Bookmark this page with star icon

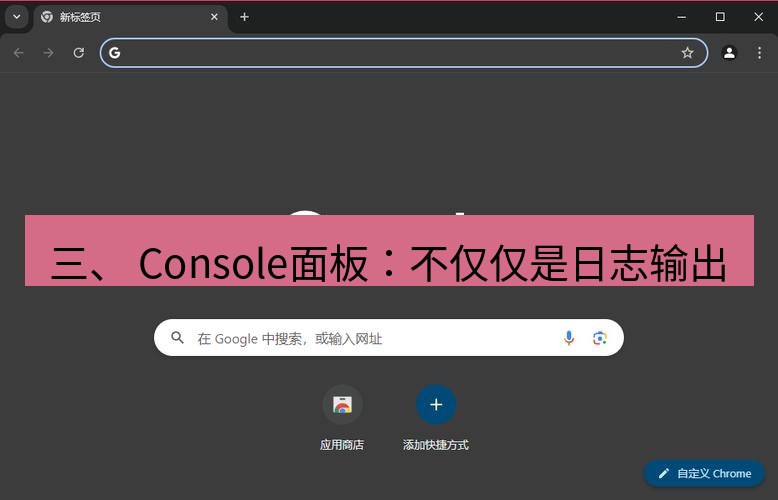coord(687,53)
